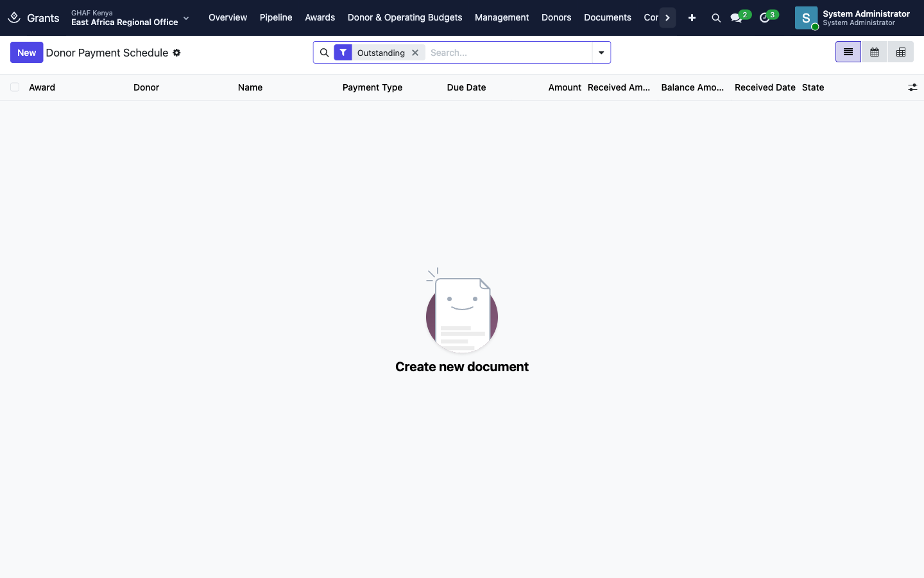924x578 pixels.
Task: Open the Documents menu
Action: coord(608,18)
